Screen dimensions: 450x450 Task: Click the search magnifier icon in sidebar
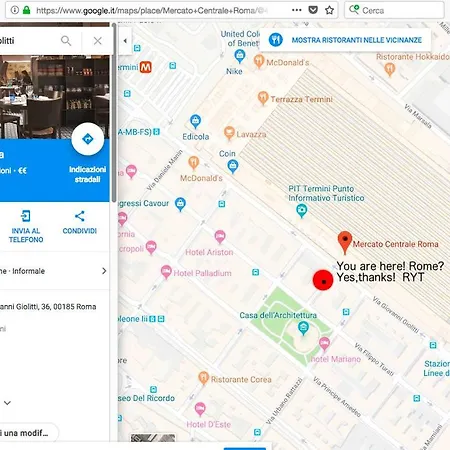pyautogui.click(x=66, y=41)
